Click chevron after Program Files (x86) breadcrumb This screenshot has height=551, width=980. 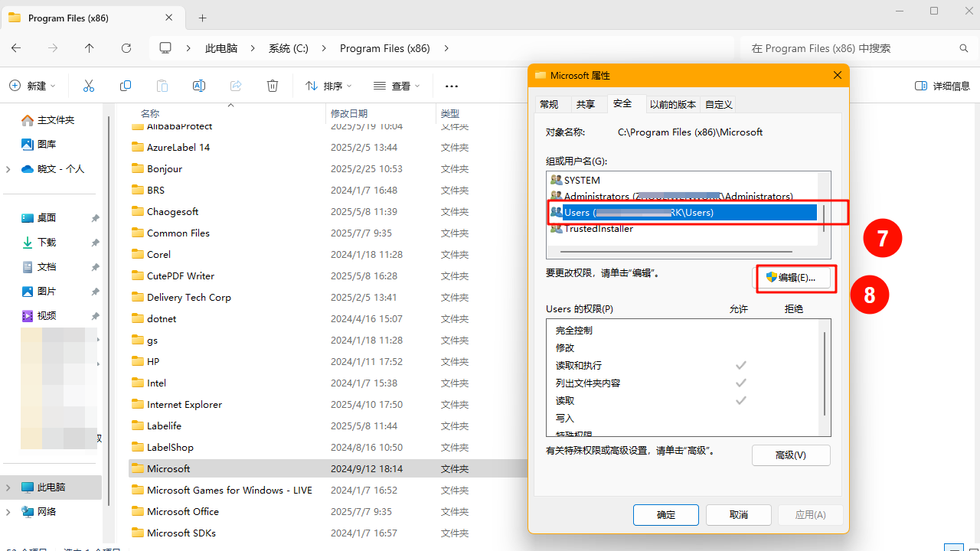(446, 48)
